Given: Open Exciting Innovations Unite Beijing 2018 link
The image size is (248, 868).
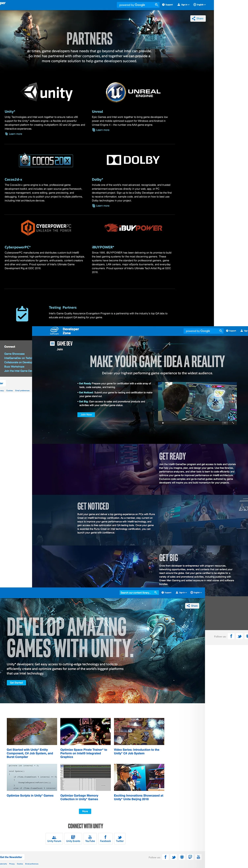Looking at the screenshot, I should 139,797.
